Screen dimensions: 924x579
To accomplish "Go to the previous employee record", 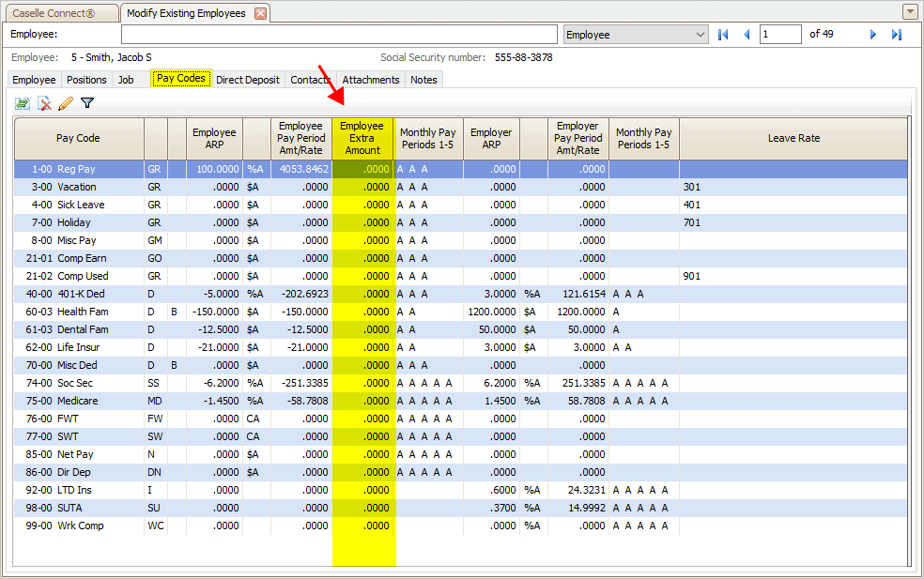I will tap(747, 35).
